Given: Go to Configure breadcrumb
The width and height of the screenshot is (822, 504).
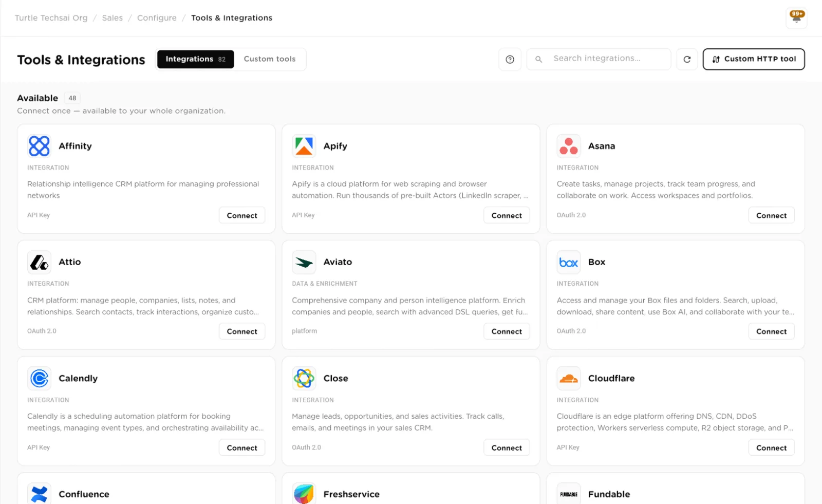Looking at the screenshot, I should tap(157, 18).
